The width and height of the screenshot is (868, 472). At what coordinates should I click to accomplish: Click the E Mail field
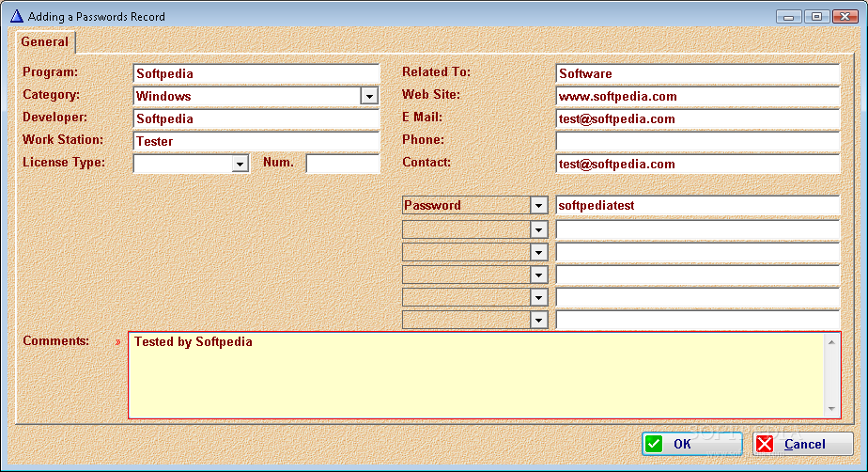697,118
